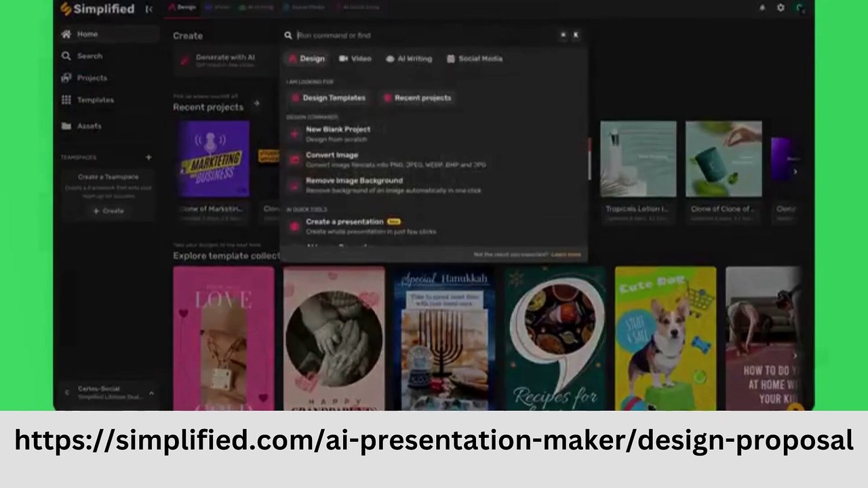
Task: Choose Convert Image command
Action: point(434,160)
